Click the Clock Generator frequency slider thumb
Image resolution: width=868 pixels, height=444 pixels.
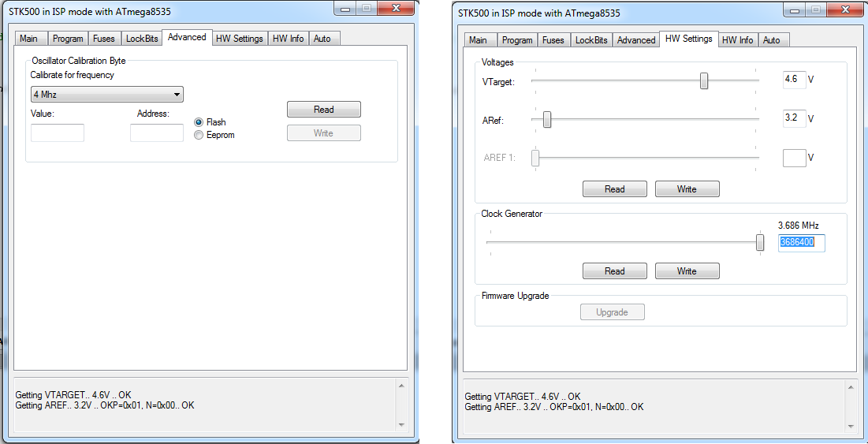760,242
